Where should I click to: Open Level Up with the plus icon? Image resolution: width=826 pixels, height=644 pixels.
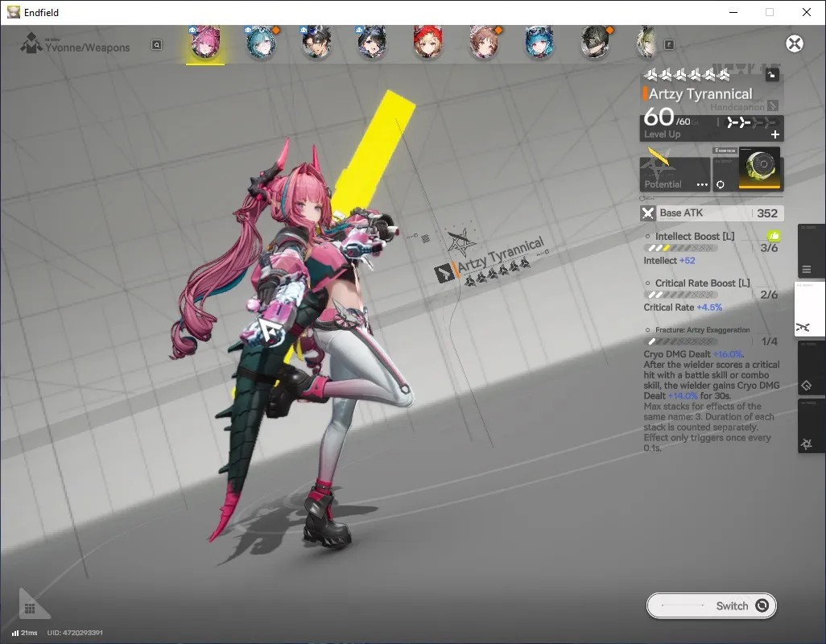click(x=775, y=134)
